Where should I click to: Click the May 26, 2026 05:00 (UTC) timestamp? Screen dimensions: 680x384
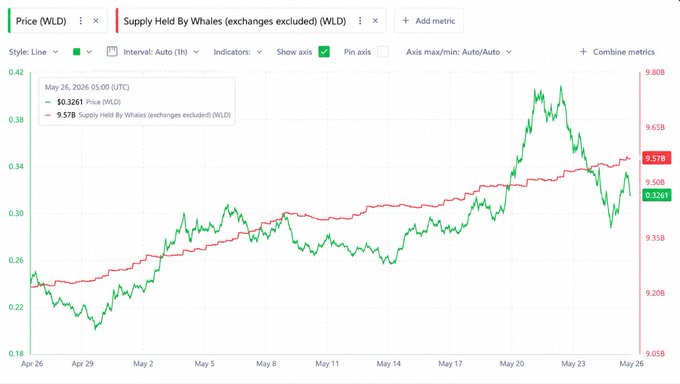click(87, 87)
